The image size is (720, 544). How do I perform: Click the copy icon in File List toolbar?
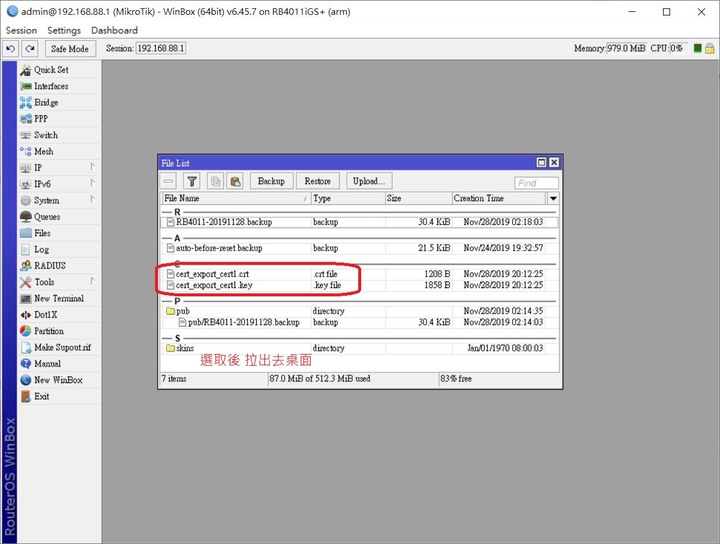pyautogui.click(x=215, y=181)
